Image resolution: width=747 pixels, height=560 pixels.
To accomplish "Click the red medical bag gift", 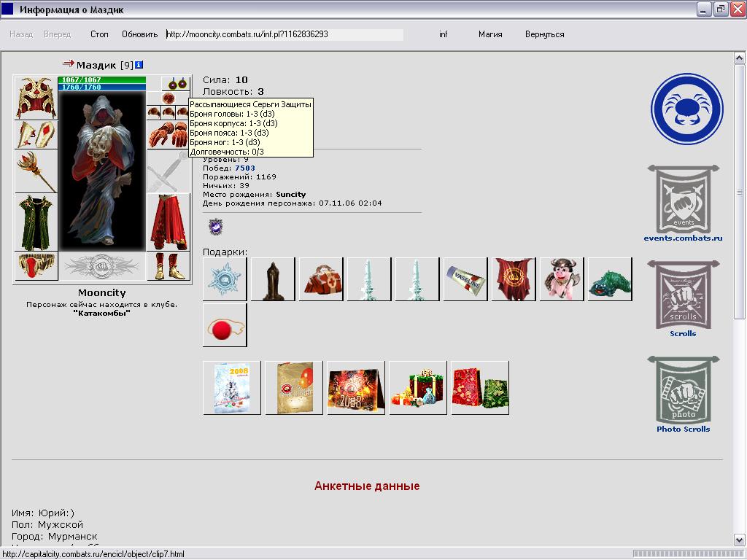I will pyautogui.click(x=320, y=279).
